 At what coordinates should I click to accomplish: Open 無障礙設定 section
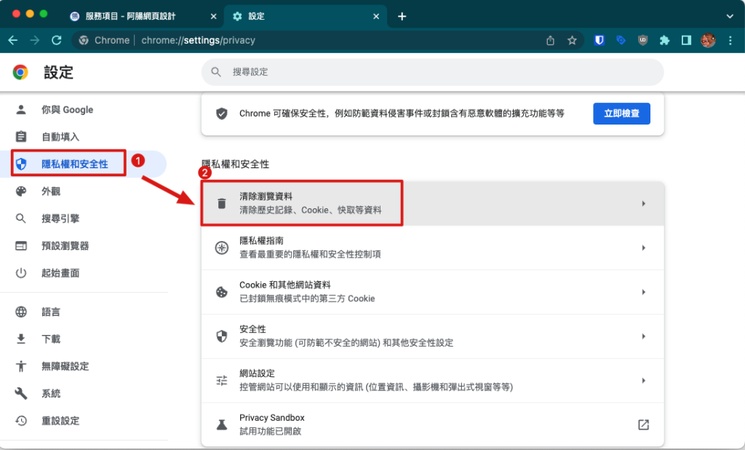(x=65, y=366)
